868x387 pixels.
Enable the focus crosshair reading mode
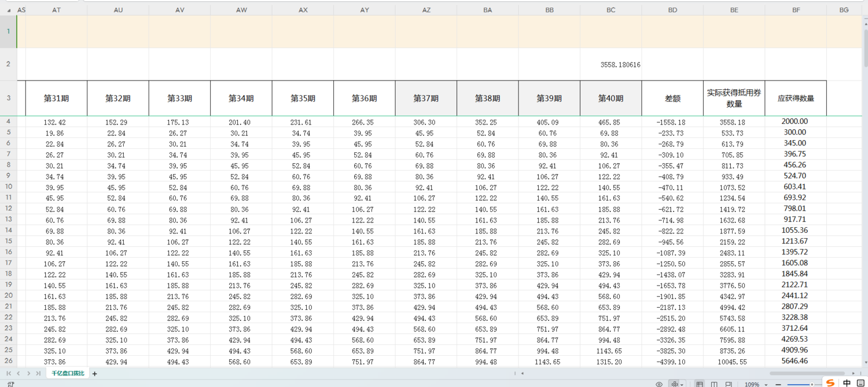coord(674,384)
